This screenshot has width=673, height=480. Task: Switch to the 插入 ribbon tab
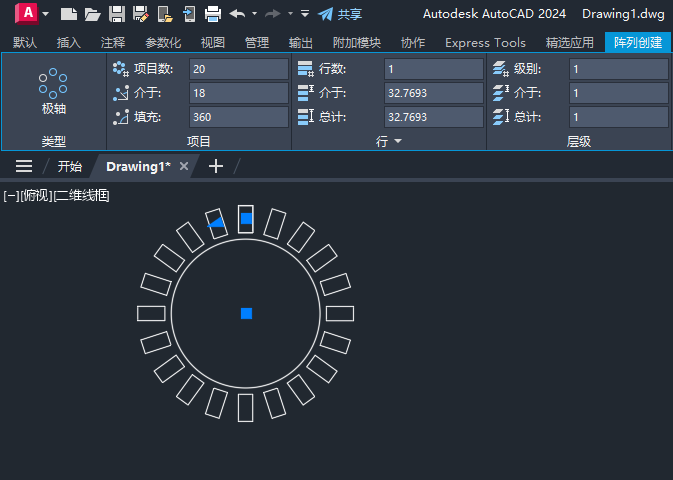(69, 42)
